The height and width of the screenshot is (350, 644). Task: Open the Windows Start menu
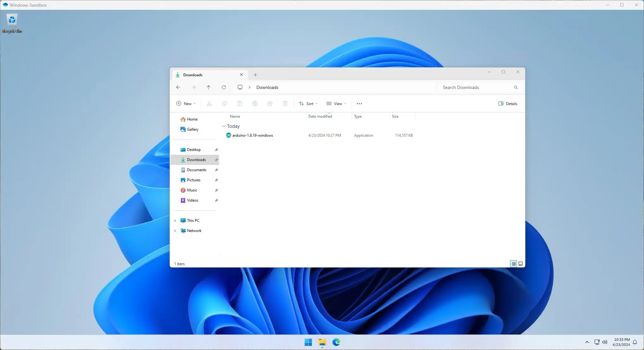point(308,342)
